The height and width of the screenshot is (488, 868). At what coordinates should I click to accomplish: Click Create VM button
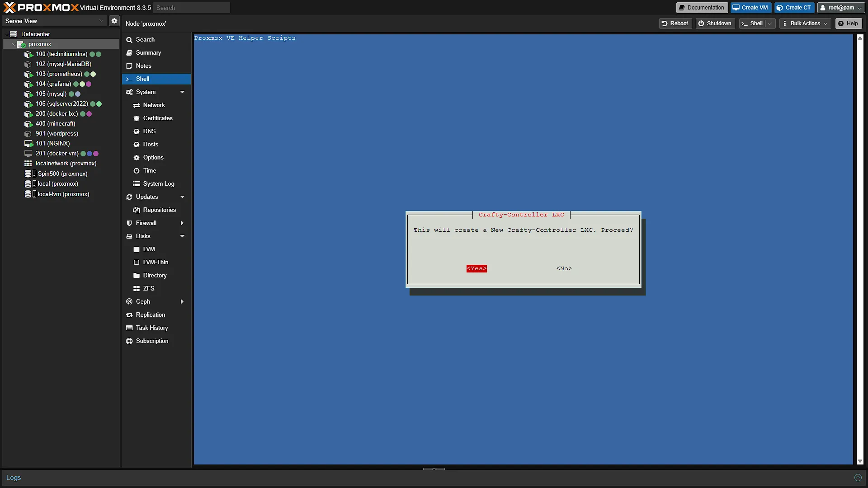pyautogui.click(x=750, y=8)
